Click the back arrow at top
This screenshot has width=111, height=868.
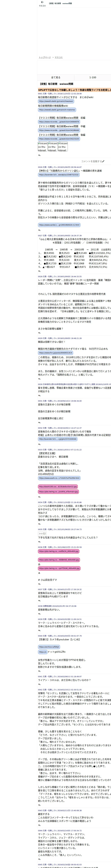point(42,2)
